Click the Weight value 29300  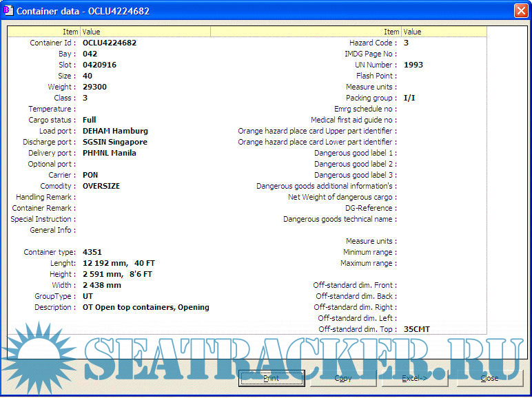click(x=94, y=87)
